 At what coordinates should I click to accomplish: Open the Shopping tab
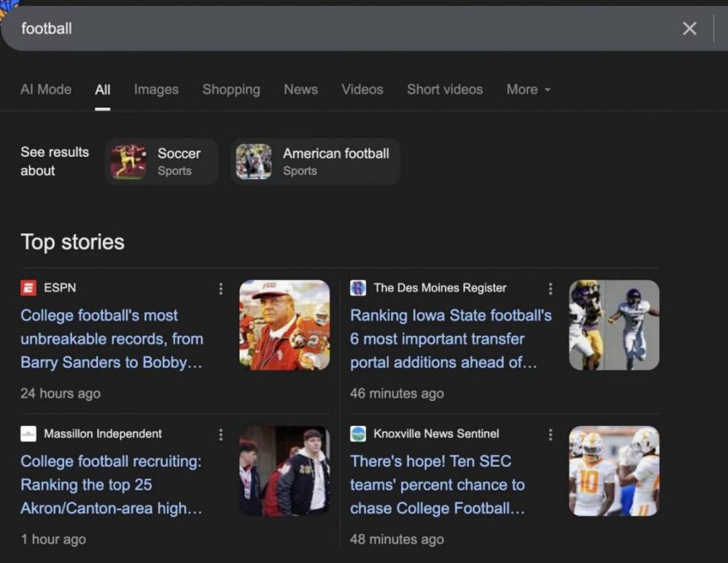coord(231,89)
